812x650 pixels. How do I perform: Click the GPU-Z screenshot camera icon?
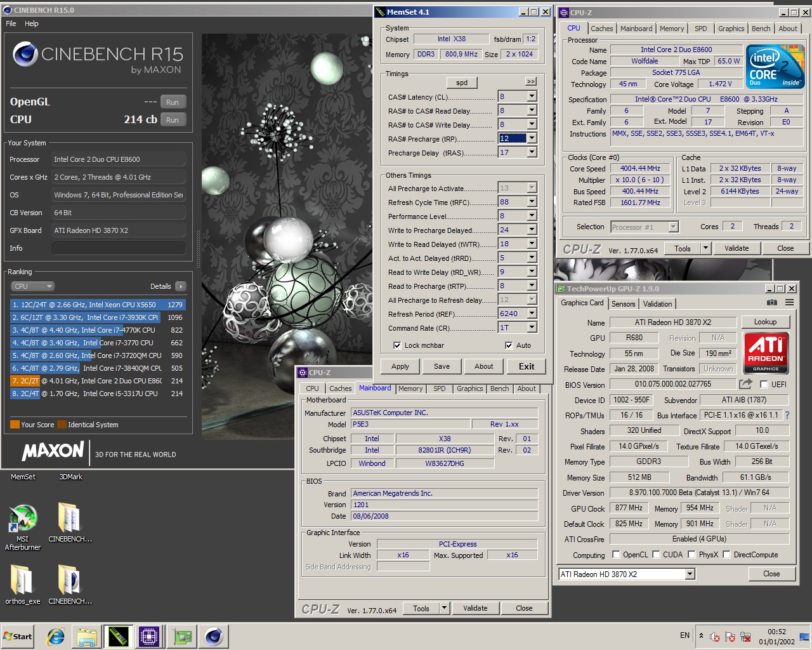pyautogui.click(x=771, y=303)
